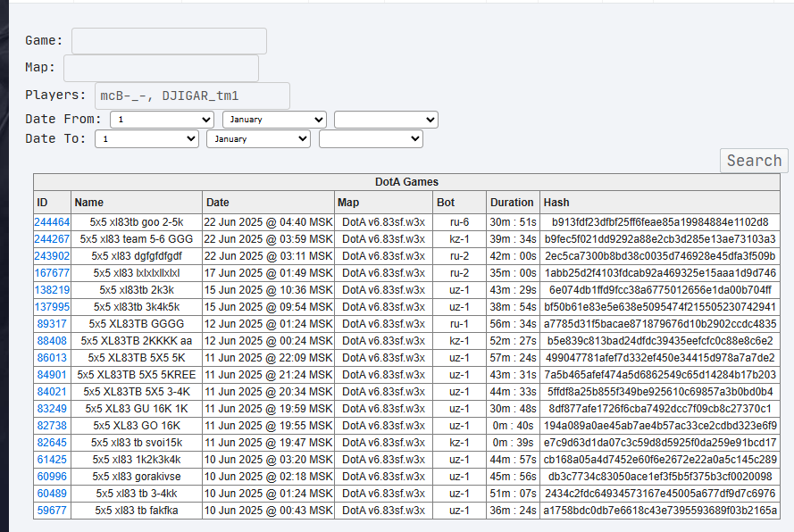Image resolution: width=794 pixels, height=532 pixels.
Task: Click duration '51m : 07s' cell
Action: pyautogui.click(x=513, y=494)
